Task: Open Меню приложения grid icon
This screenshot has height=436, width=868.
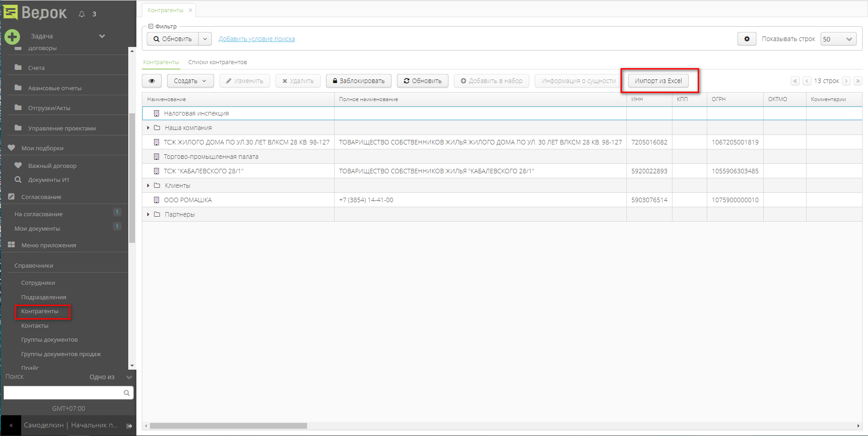Action: coord(11,245)
